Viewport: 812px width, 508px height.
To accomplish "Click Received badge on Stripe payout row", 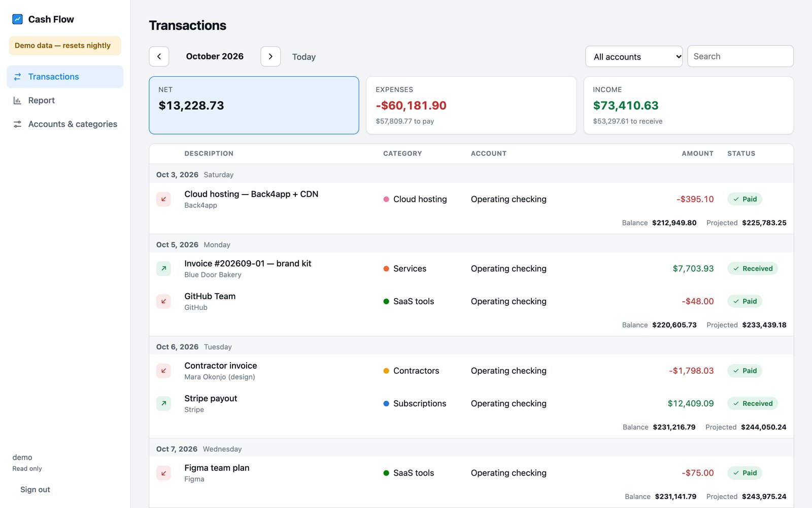I will tap(753, 403).
